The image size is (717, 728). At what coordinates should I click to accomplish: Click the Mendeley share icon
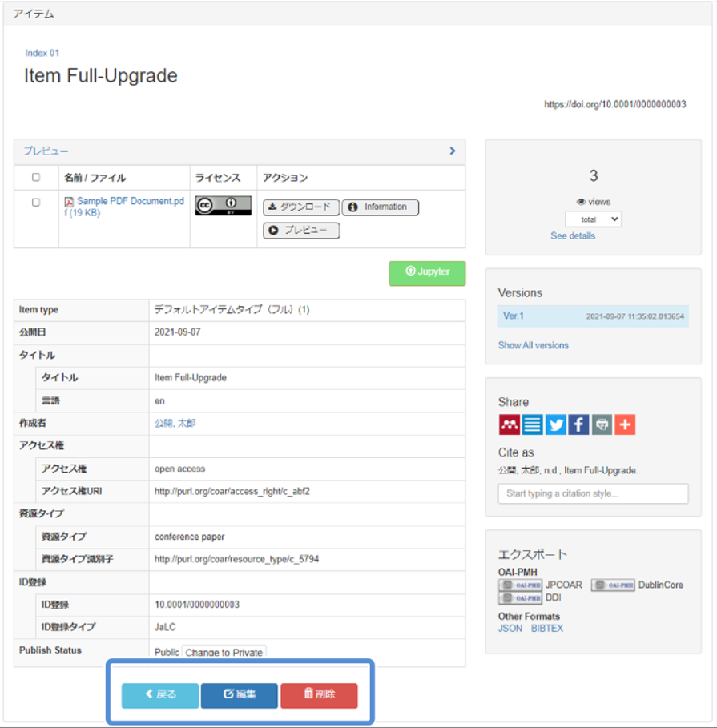509,424
